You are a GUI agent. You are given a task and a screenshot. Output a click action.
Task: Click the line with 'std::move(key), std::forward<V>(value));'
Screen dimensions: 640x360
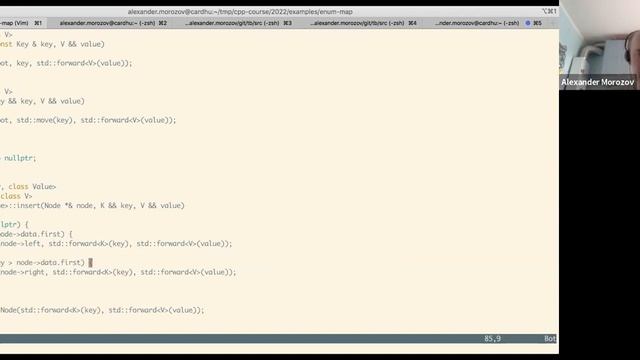coord(88,120)
